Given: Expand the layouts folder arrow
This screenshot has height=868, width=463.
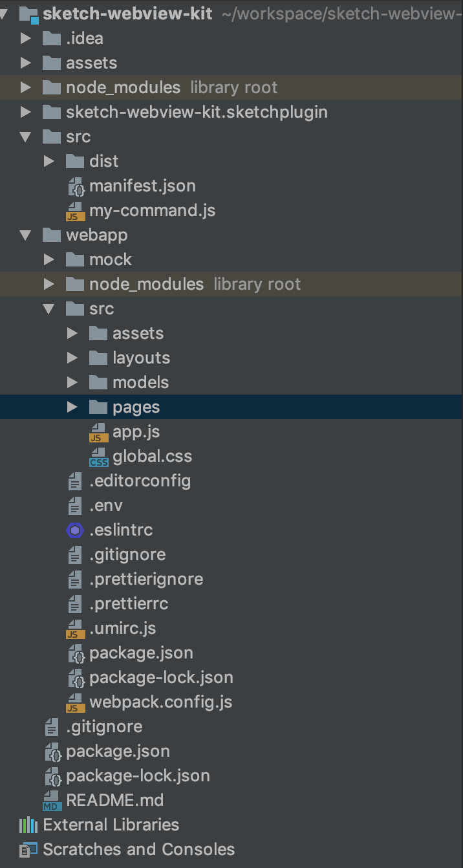Looking at the screenshot, I should click(72, 358).
